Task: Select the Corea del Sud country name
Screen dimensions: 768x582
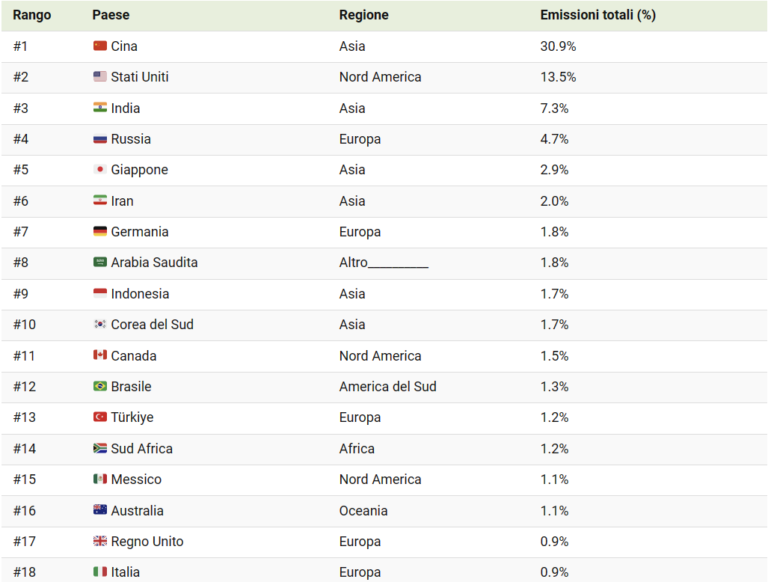Action: [x=152, y=324]
